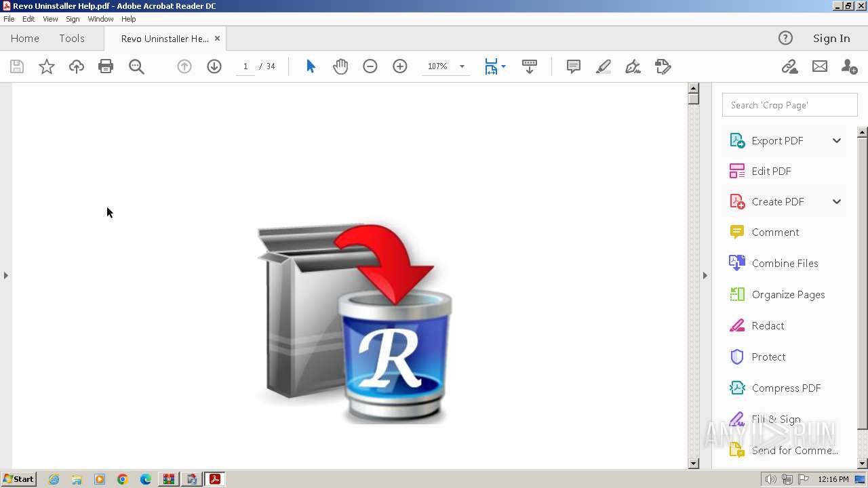
Task: Expand the left navigation pane arrow
Action: point(6,275)
